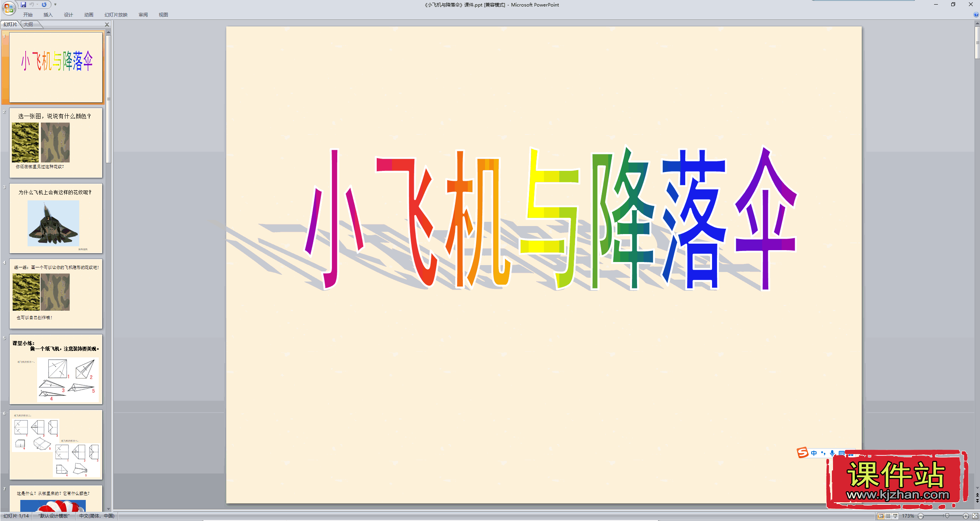The width and height of the screenshot is (980, 521).
Task: Toggle Sogou punctuation mode icon
Action: (x=823, y=453)
